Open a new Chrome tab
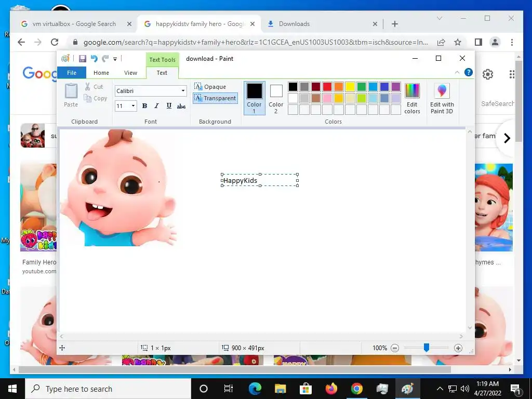Viewport: 532px width, 399px height. pyautogui.click(x=395, y=24)
